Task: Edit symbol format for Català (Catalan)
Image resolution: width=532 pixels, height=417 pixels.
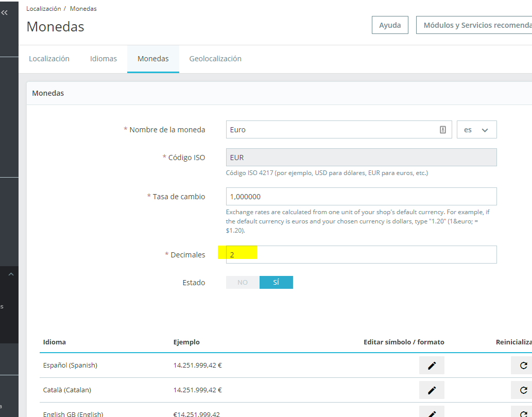Action: click(431, 390)
